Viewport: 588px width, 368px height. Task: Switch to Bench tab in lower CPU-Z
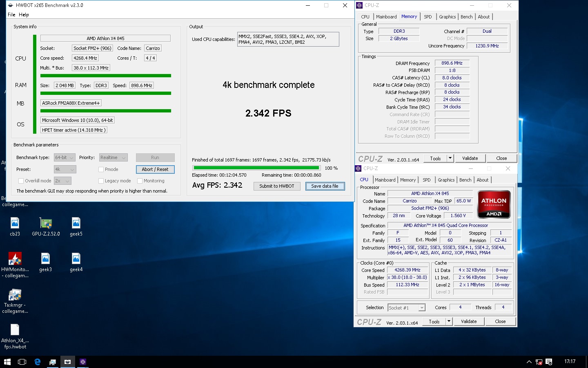465,180
